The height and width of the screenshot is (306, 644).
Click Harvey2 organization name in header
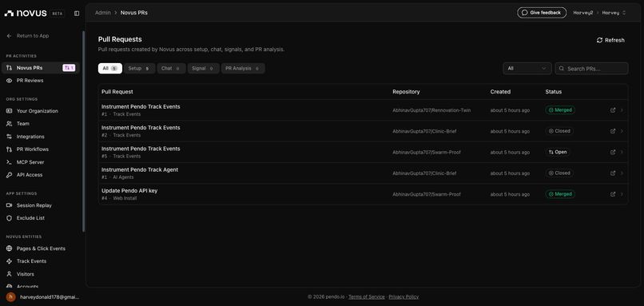point(583,13)
